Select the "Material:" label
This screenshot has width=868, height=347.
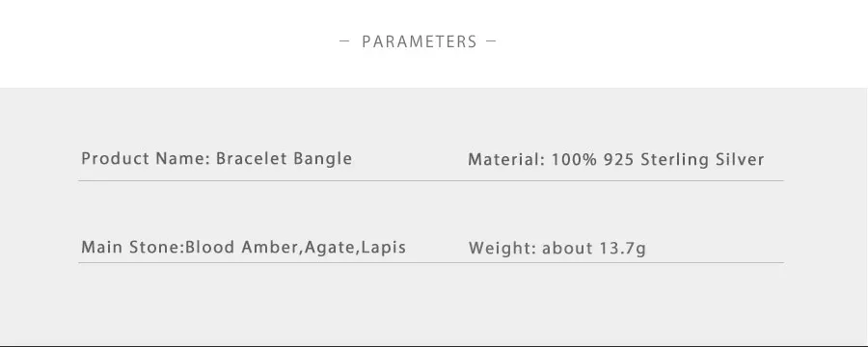506,160
